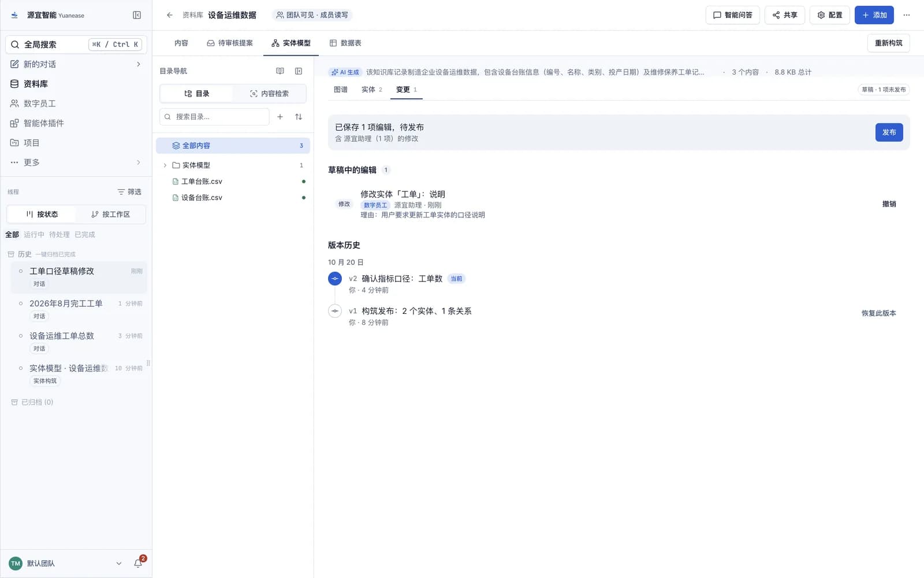The image size is (924, 578).
Task: Open the 图谱 sub-tab
Action: pyautogui.click(x=341, y=90)
